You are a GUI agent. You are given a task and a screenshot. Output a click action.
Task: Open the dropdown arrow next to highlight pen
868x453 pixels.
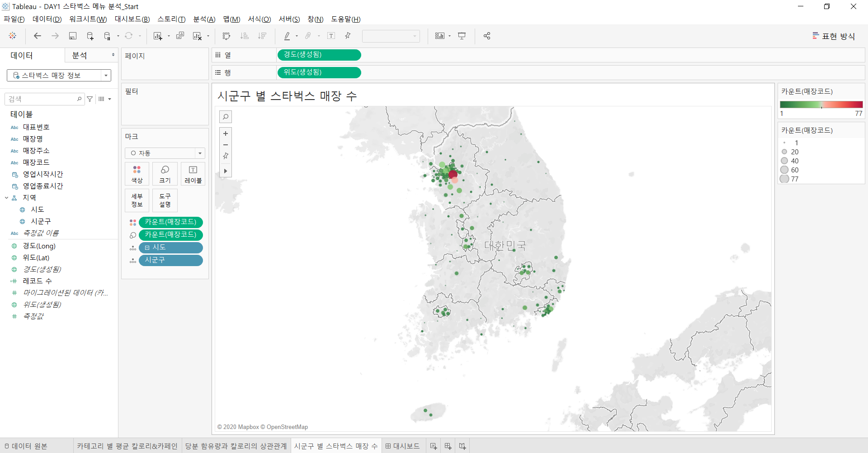pyautogui.click(x=297, y=36)
